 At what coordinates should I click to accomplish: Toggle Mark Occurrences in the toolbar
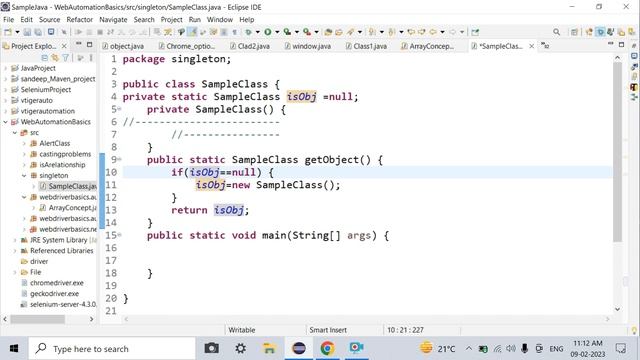coord(192,32)
